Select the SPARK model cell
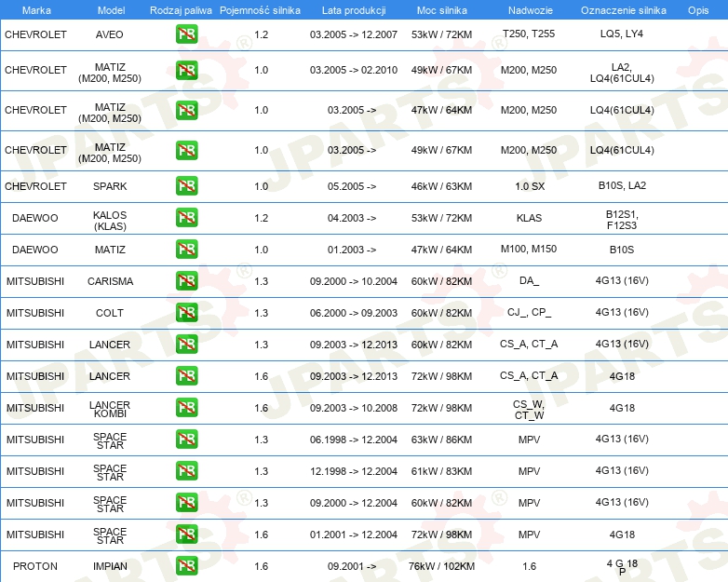Viewport: 728px width, 582px height. (110, 186)
